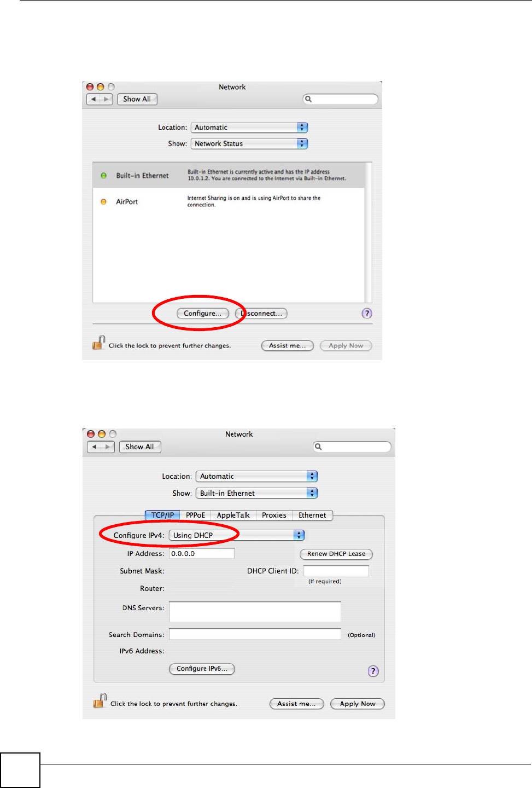Viewport: 532px width, 788px height.
Task: Click the lock icon in the lower Network window
Action: pyautogui.click(x=100, y=700)
